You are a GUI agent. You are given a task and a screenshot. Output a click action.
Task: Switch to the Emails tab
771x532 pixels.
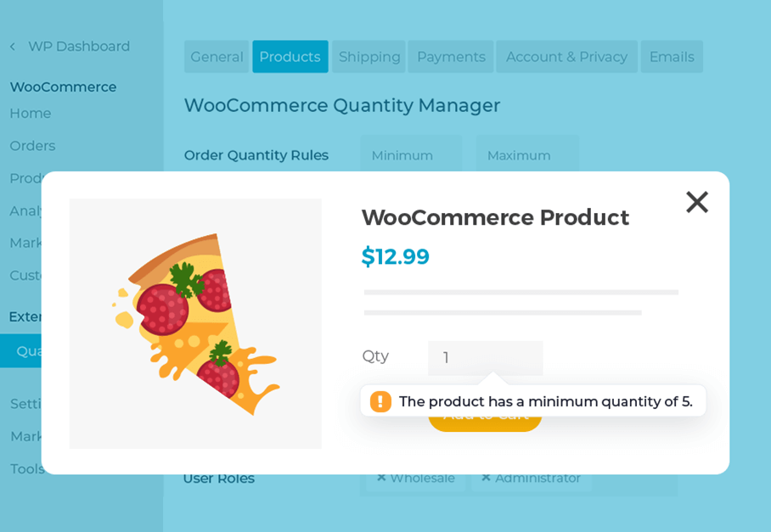[x=672, y=57]
